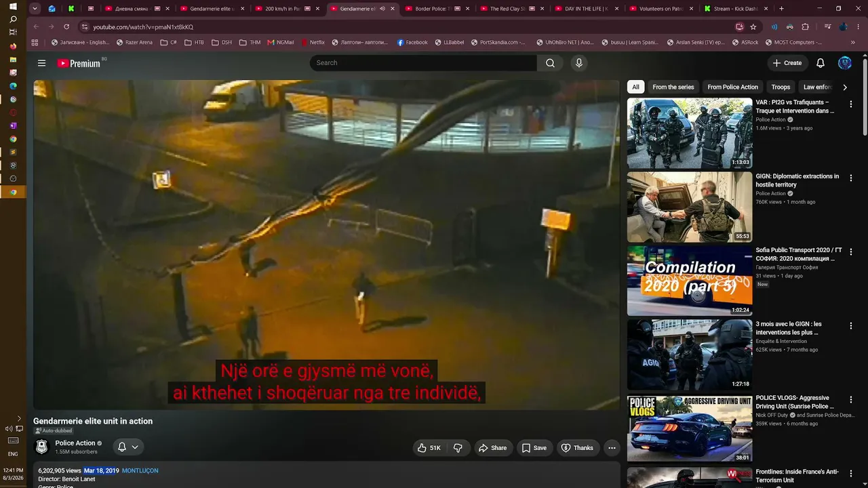Open GIGN Diplomatic extractions thumbnail
The width and height of the screenshot is (868, 488).
(690, 207)
